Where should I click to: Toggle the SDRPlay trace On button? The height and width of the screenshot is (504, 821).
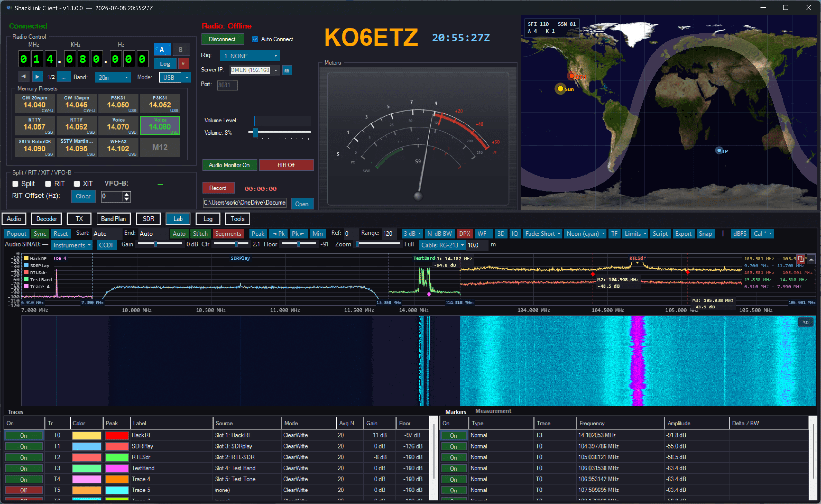[x=23, y=446]
